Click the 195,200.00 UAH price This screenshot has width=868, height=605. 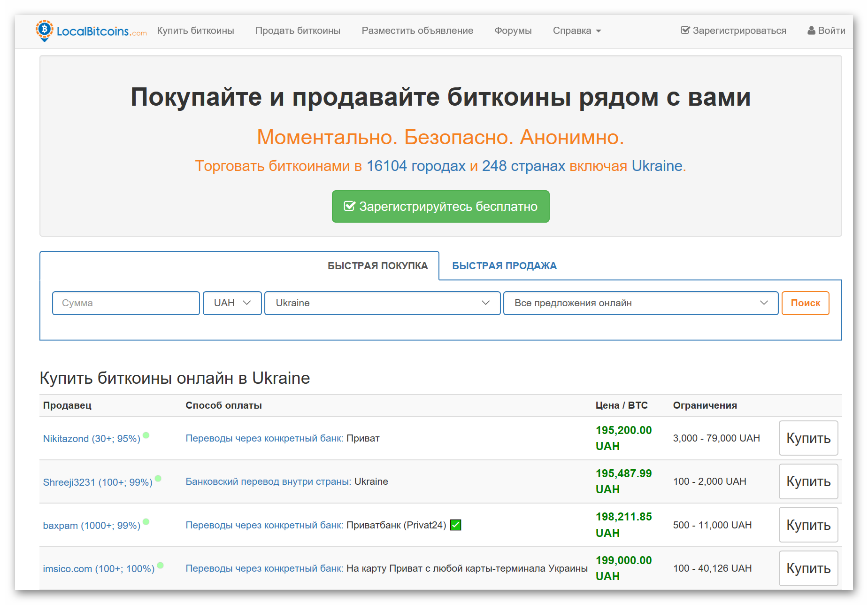[x=623, y=438]
